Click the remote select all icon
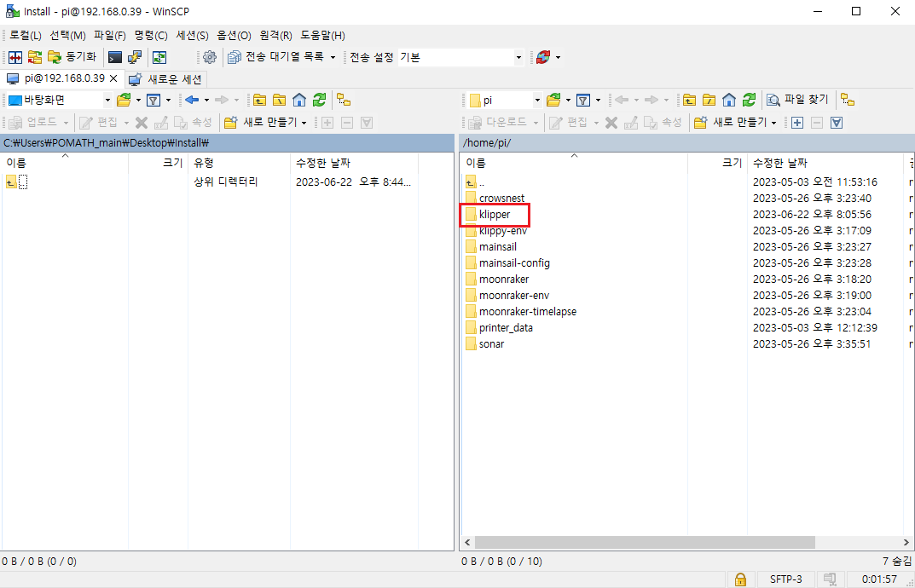 837,123
